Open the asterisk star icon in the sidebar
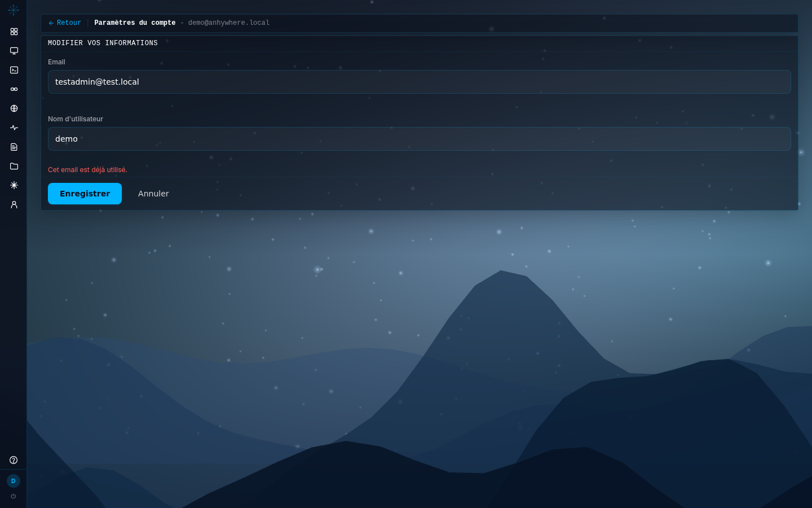The height and width of the screenshot is (508, 812). click(x=14, y=185)
